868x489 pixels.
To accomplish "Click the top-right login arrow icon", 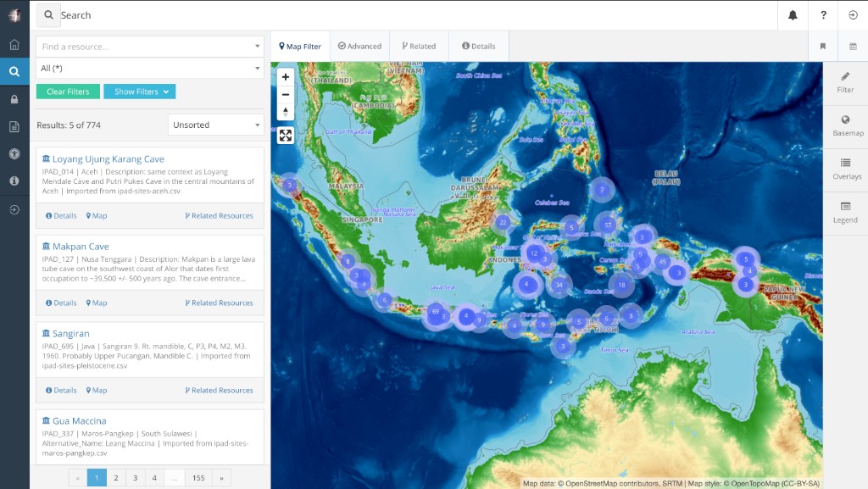I will [853, 15].
